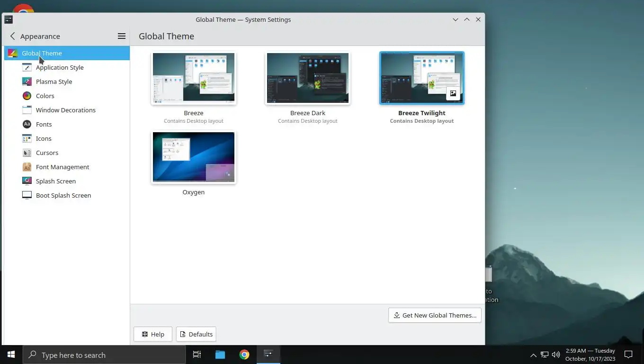Select the Breeze Dark theme thumbnail
Screen dimensions: 644x364
308,78
